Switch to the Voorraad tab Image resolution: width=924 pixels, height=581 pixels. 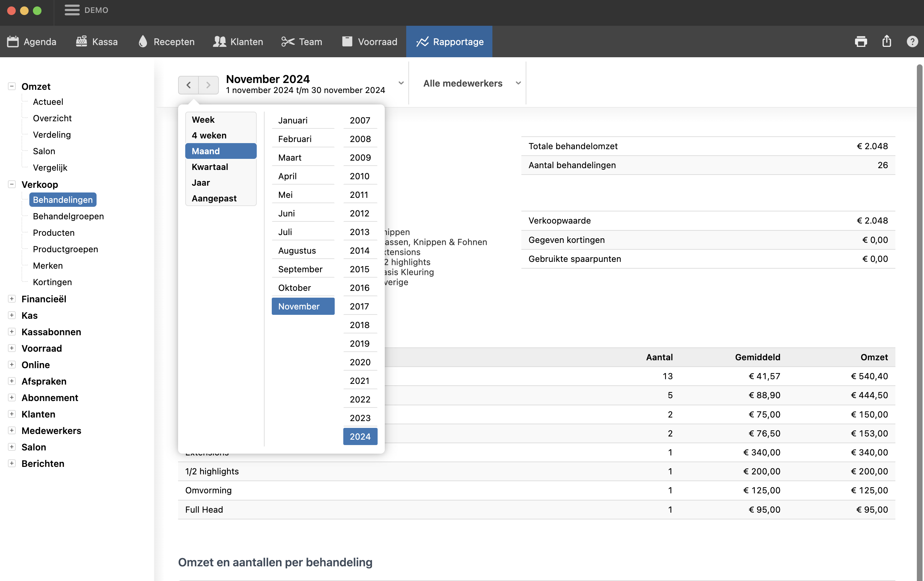click(369, 41)
